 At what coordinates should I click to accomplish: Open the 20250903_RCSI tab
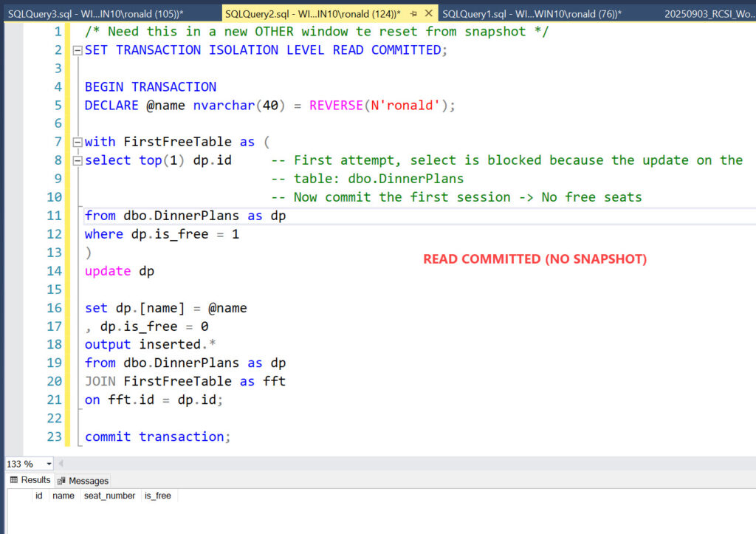(709, 13)
